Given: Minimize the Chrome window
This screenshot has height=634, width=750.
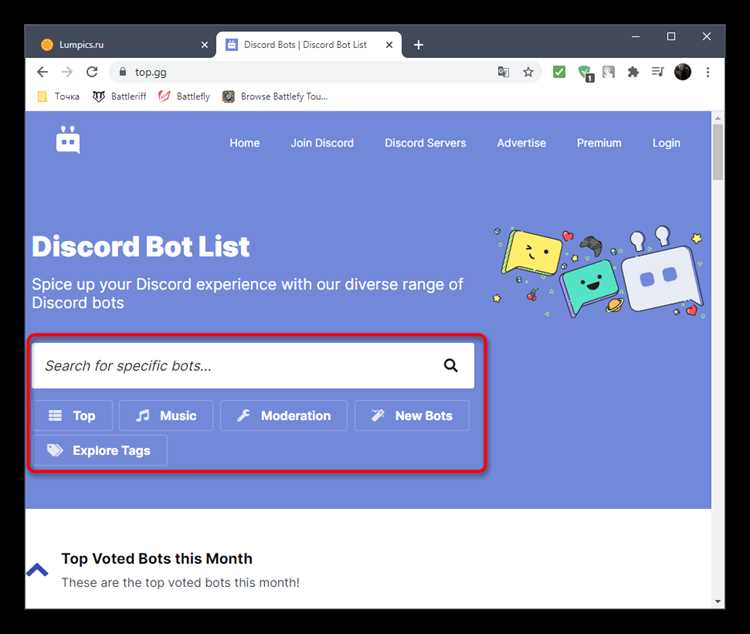Looking at the screenshot, I should (636, 36).
